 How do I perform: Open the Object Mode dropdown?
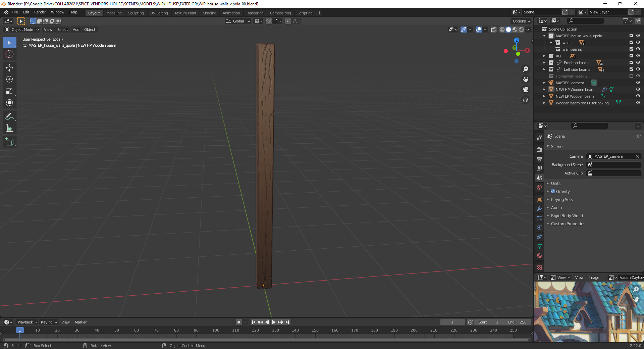22,30
